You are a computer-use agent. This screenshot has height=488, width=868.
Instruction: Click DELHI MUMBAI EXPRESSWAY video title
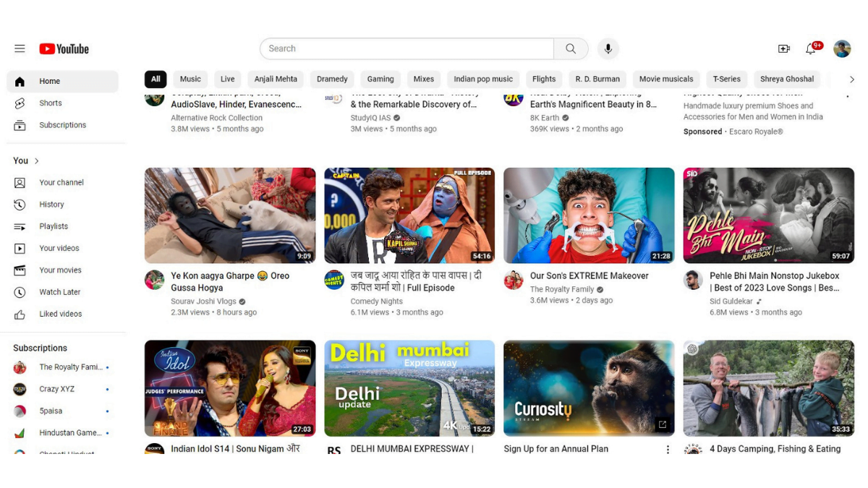point(412,449)
